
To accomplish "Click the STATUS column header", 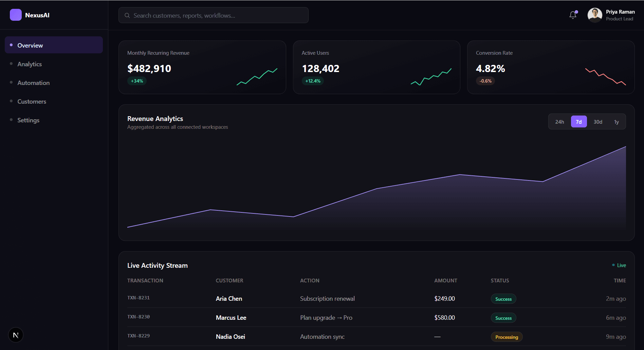I will tap(500, 281).
